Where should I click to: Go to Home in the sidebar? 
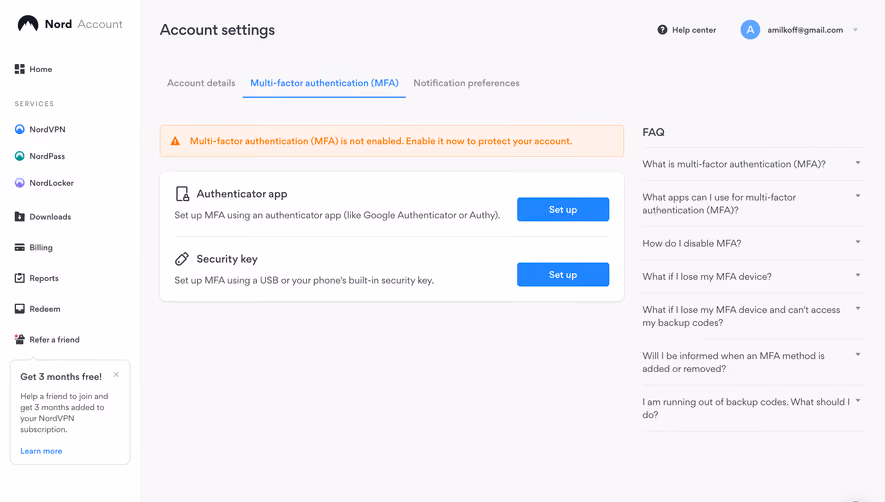click(41, 69)
